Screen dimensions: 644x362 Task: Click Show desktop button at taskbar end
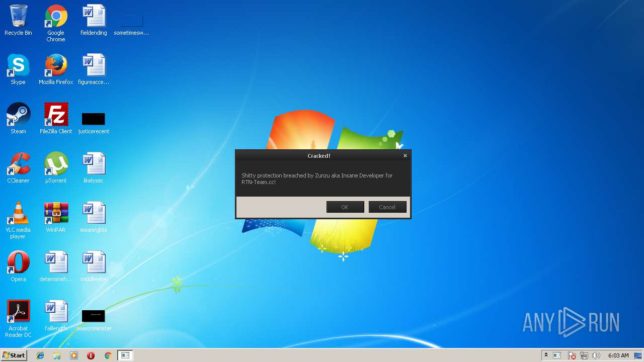pos(638,355)
